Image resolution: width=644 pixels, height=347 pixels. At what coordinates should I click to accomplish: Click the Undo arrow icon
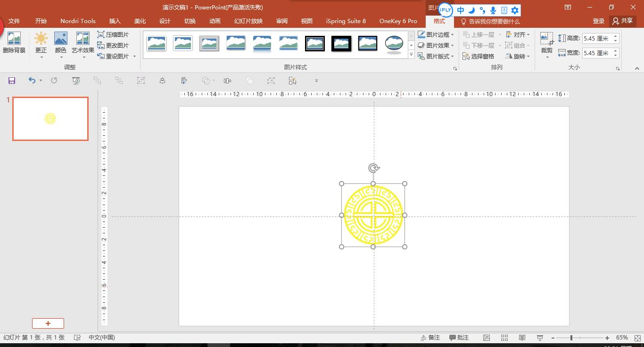coord(32,81)
